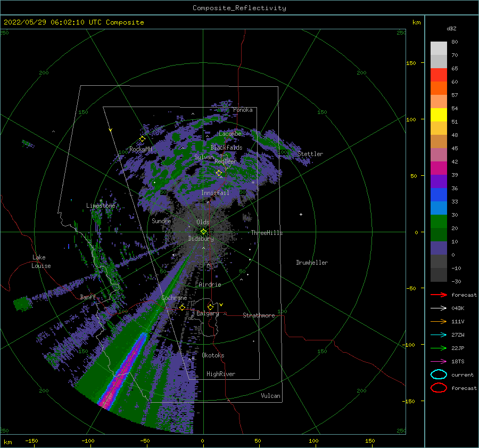Select the orange 111V arrow in legend

tap(439, 321)
